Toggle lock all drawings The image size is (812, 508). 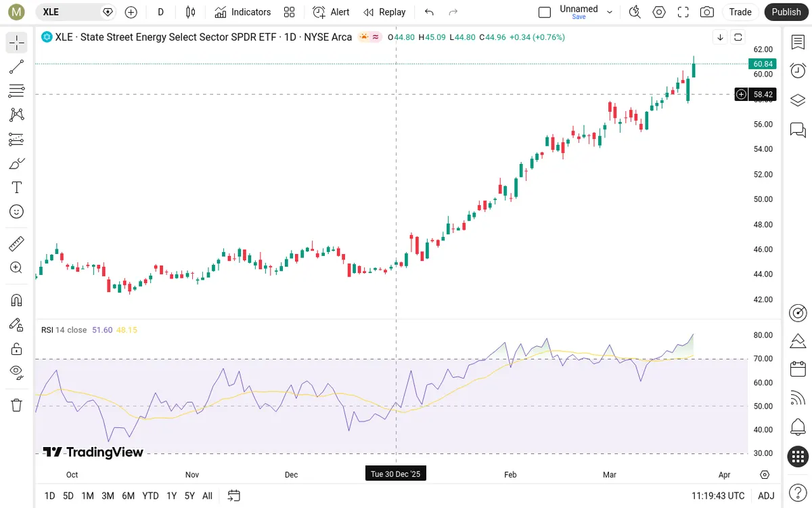point(16,349)
